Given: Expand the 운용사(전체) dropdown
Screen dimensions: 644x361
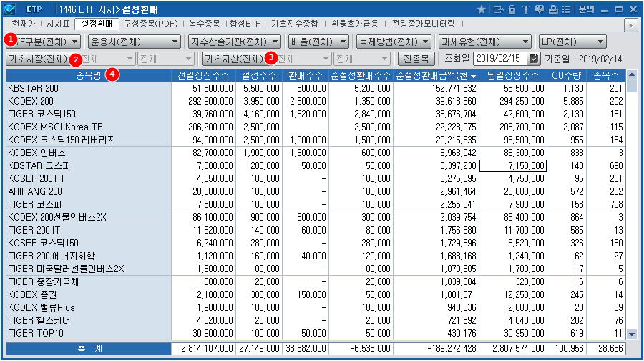Looking at the screenshot, I should (135, 42).
